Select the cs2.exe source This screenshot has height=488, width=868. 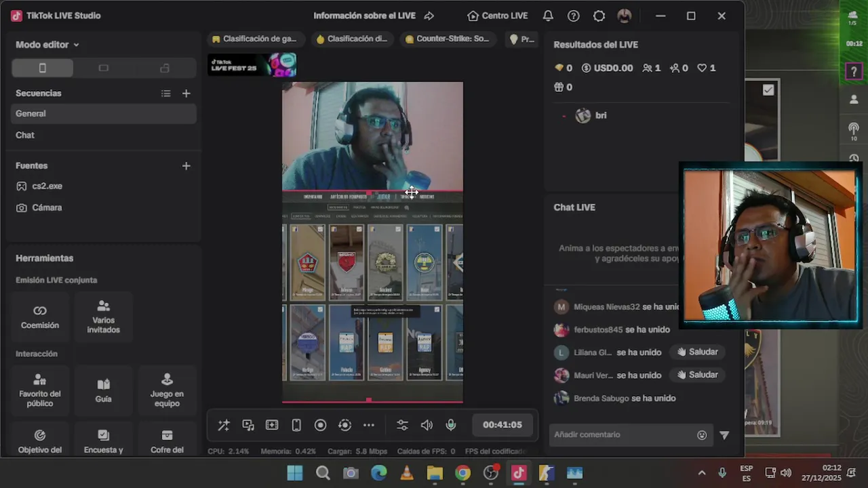click(x=104, y=186)
